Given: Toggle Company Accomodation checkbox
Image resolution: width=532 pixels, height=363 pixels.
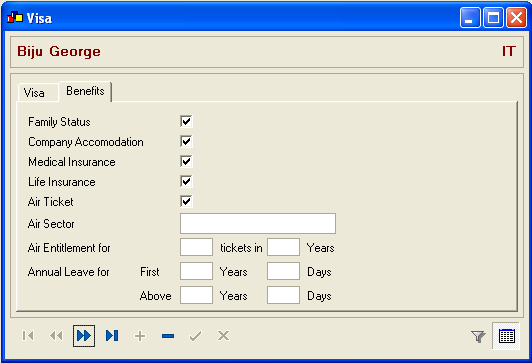Looking at the screenshot, I should pos(186,141).
